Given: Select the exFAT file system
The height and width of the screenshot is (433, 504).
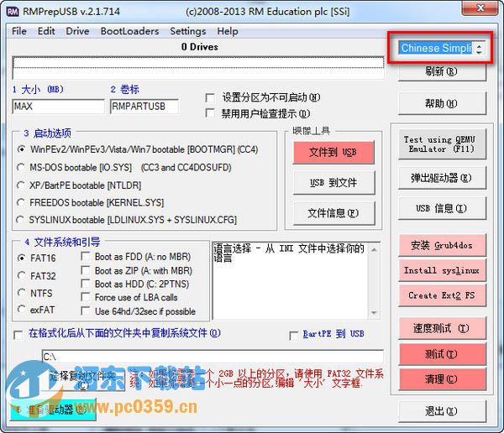Looking at the screenshot, I should click(22, 310).
